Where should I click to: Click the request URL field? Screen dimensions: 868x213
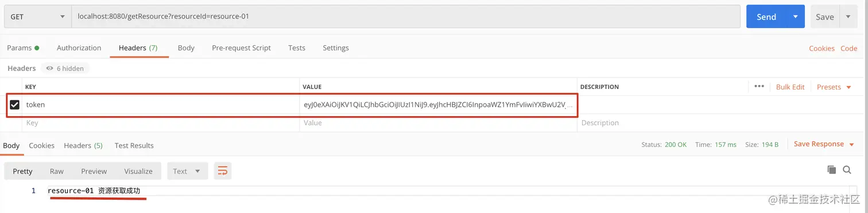(x=406, y=17)
